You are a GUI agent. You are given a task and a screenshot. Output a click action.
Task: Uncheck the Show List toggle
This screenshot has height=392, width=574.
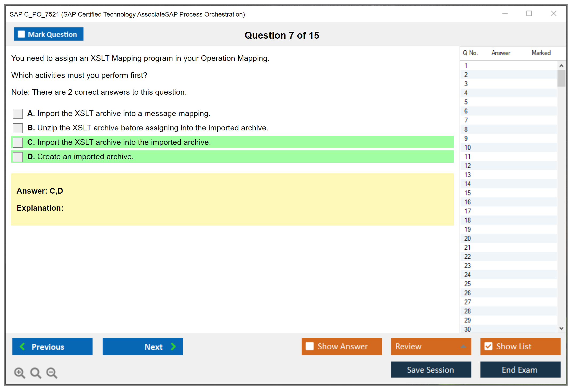488,346
